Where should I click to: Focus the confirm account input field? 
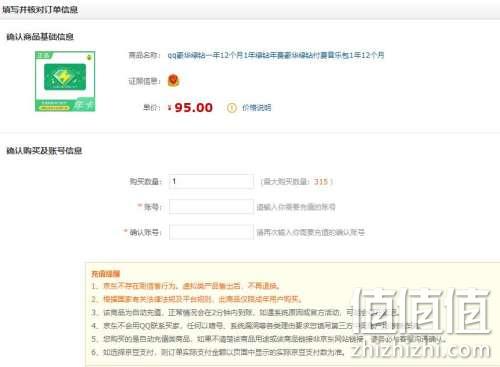211,232
